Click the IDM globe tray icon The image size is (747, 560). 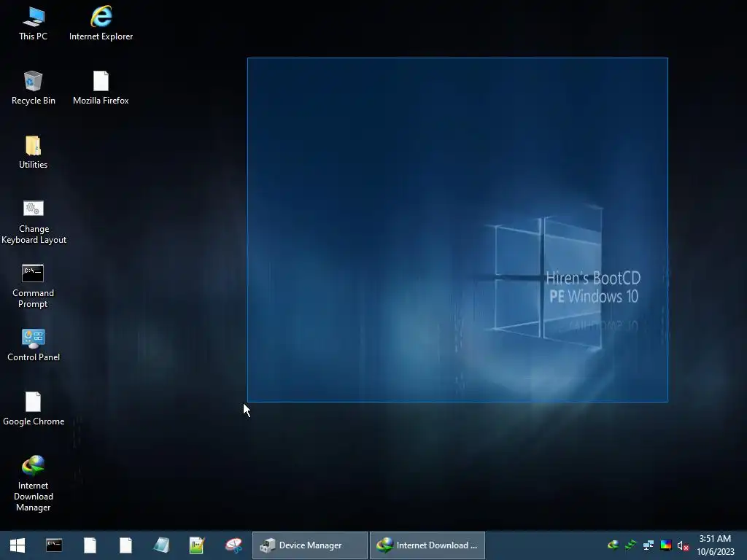click(x=613, y=545)
